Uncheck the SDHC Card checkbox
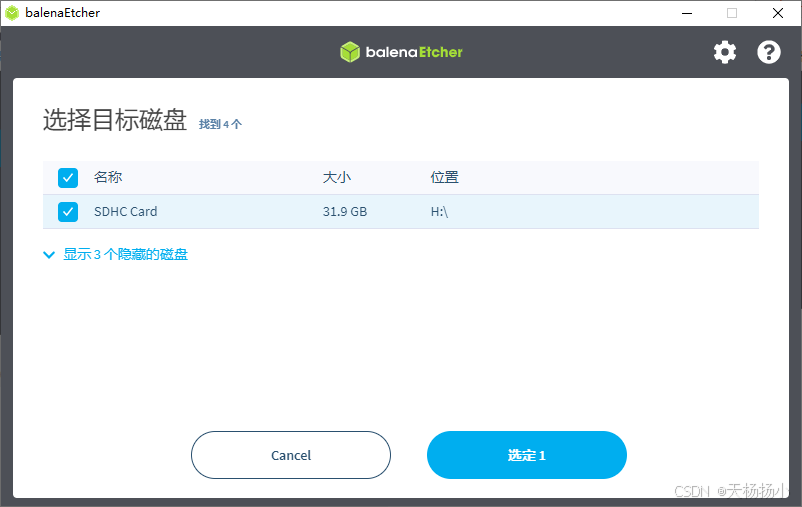This screenshot has width=802, height=507. click(x=68, y=212)
